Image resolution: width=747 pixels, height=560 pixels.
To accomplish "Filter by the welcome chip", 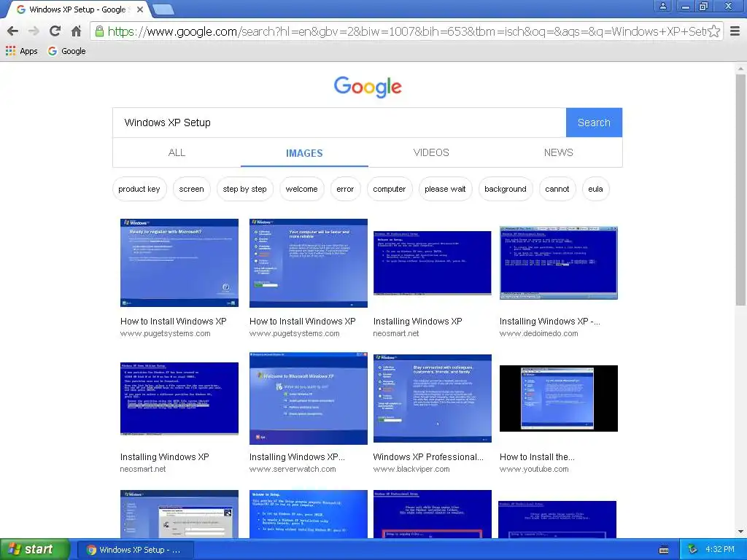I will tap(301, 189).
